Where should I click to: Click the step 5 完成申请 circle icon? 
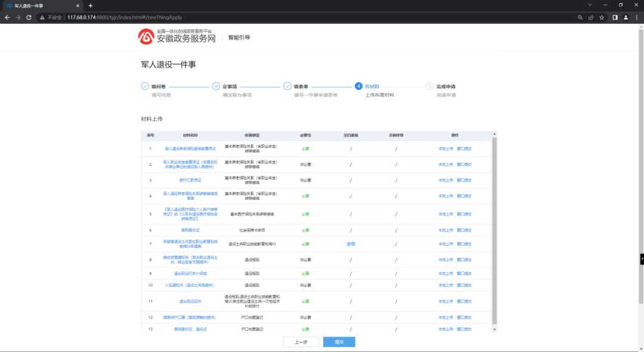(429, 87)
